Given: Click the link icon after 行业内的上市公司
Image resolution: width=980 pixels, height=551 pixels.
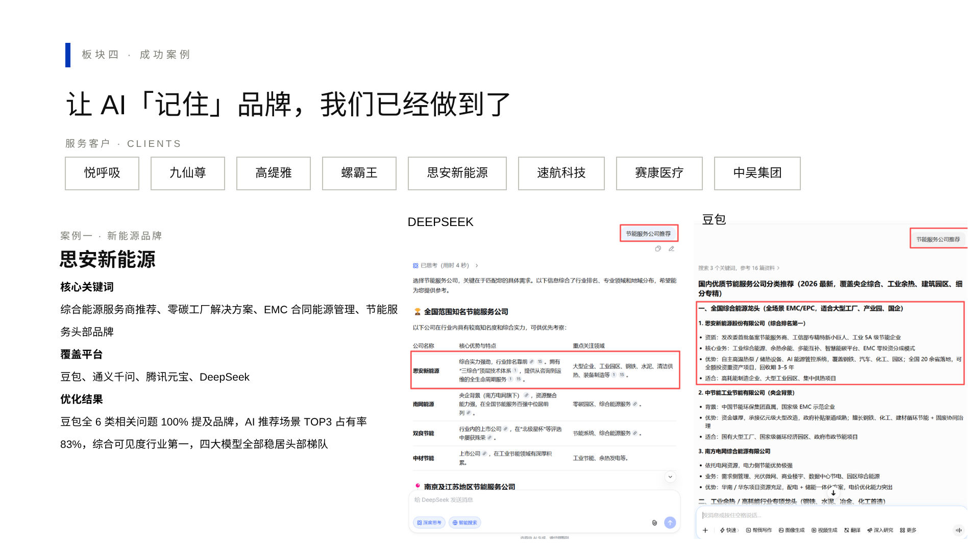Looking at the screenshot, I should 505,429.
